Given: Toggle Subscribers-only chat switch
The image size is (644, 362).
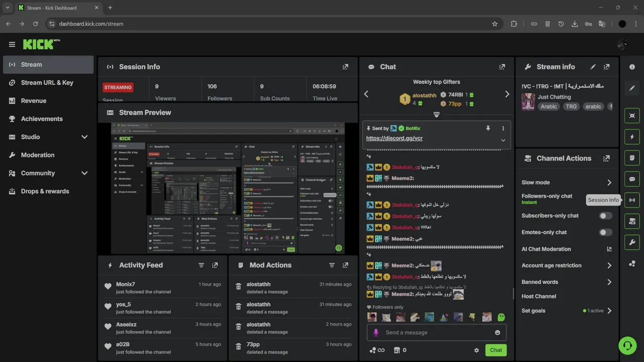Looking at the screenshot, I should [606, 216].
